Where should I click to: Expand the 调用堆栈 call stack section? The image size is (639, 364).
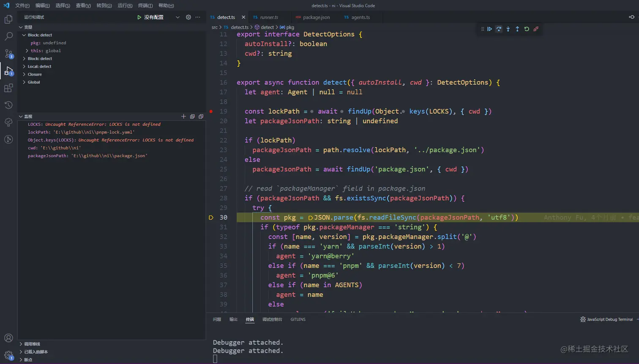(x=21, y=344)
